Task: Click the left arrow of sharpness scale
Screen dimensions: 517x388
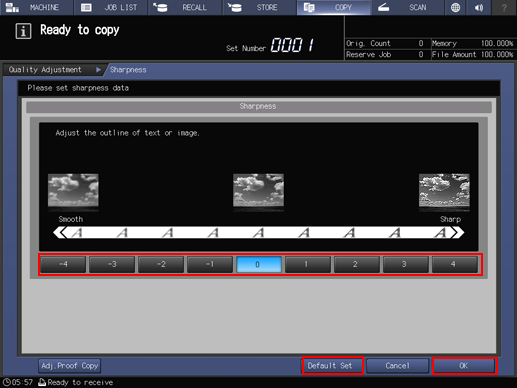Action: click(x=60, y=232)
